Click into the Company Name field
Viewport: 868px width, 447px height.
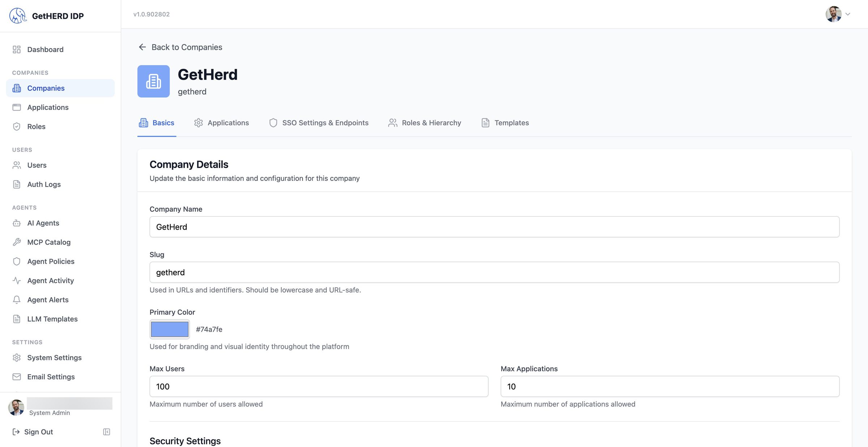[494, 227]
